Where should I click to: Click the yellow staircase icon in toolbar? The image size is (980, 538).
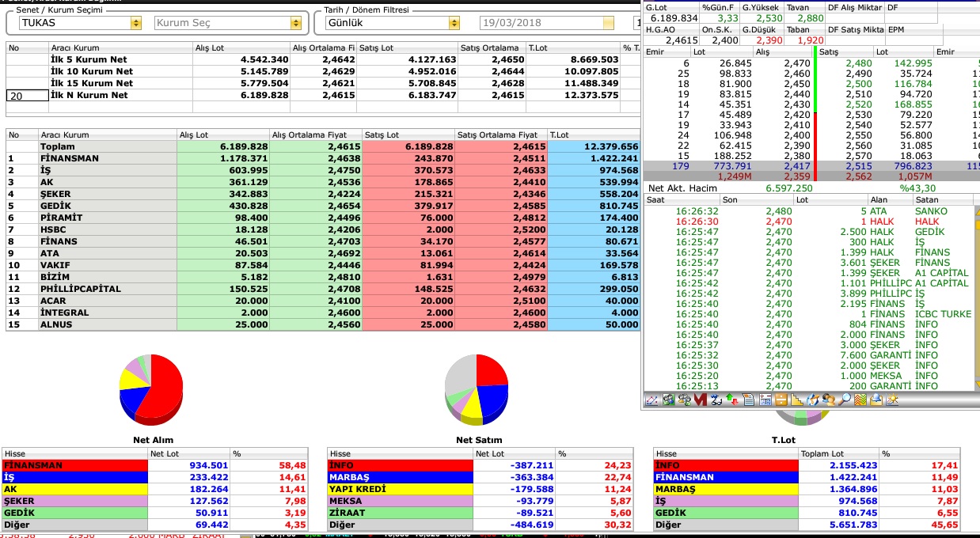point(796,400)
